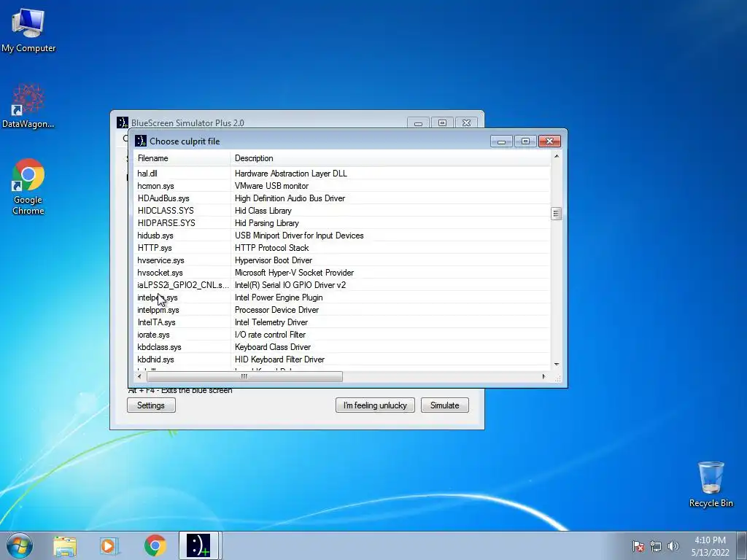This screenshot has height=560, width=747.
Task: Click the I'm feeling unlucky button
Action: click(x=375, y=405)
